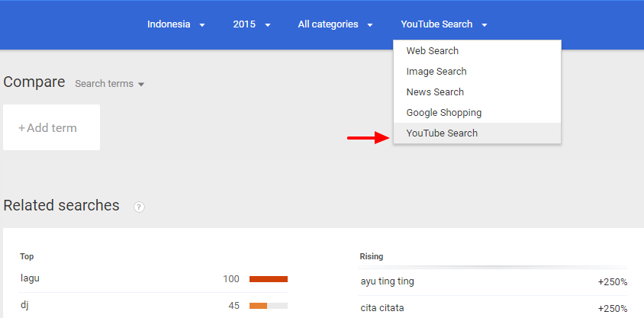Open Related searches help question icon
Image resolution: width=644 pixels, height=318 pixels.
(x=139, y=207)
